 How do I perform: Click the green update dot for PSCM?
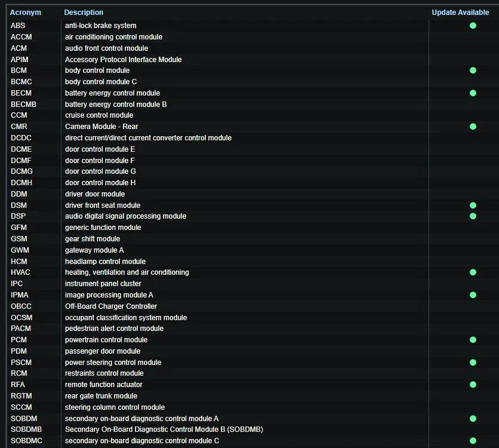473,363
